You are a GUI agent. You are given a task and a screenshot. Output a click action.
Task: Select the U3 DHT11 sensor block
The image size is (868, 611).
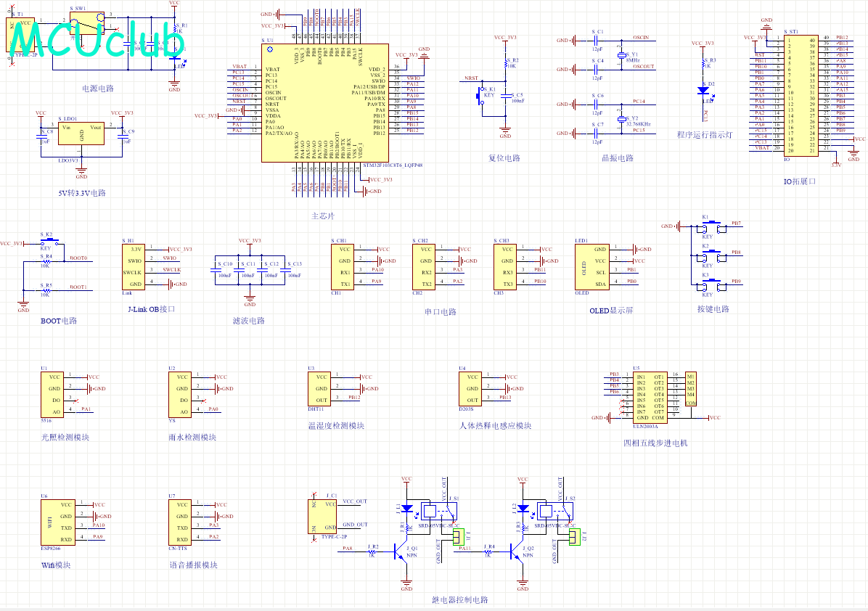click(x=319, y=389)
